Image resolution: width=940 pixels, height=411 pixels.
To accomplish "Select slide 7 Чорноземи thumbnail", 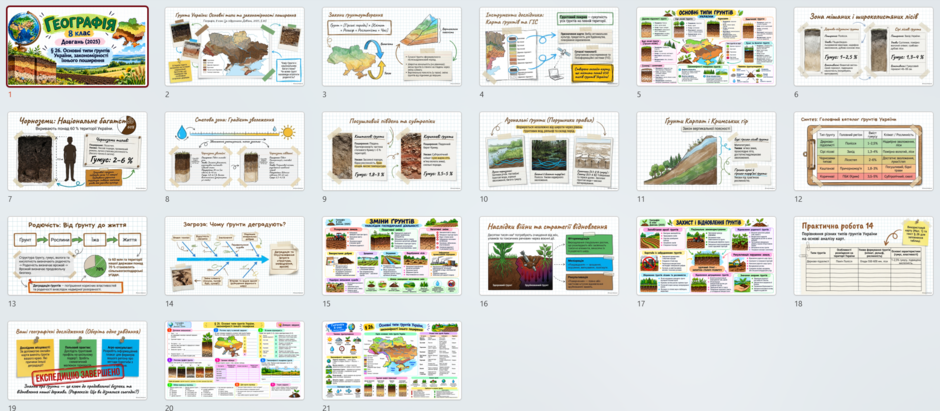I will 77,151.
